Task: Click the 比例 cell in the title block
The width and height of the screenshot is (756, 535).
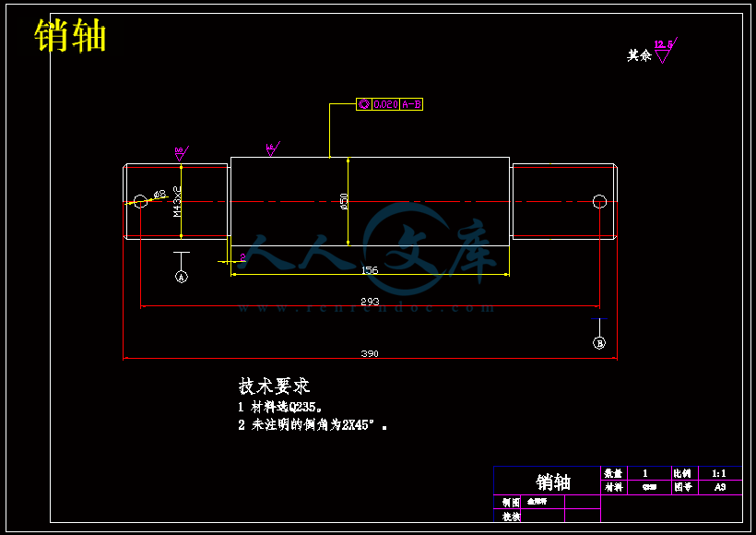Action: (x=684, y=474)
